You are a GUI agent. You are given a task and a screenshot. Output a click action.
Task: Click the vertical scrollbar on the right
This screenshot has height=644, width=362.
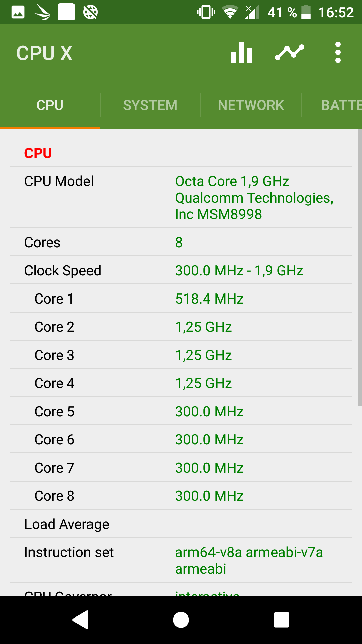(x=360, y=268)
